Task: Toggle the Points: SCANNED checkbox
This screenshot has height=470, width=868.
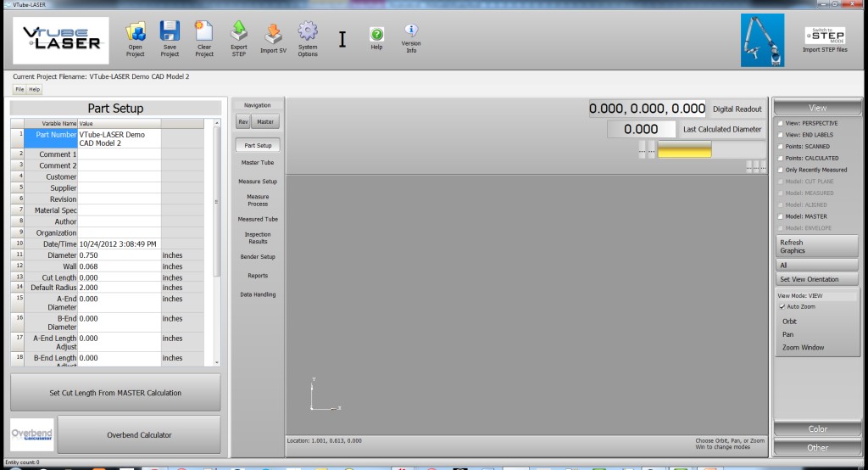Action: click(782, 147)
